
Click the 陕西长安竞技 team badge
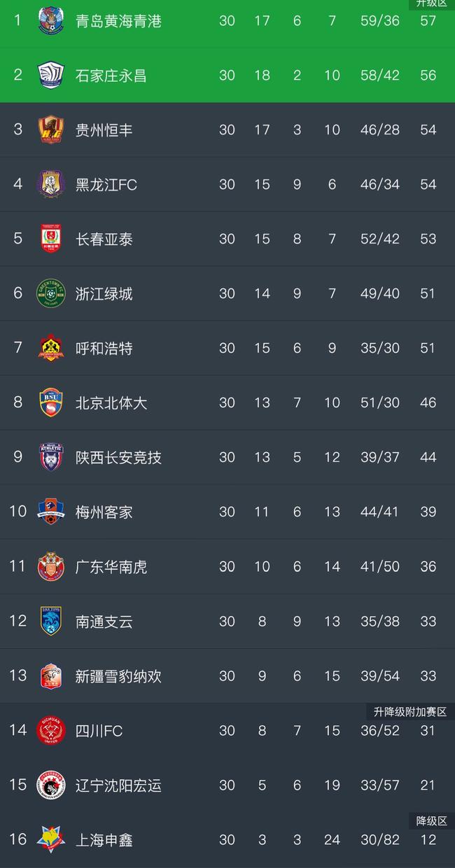50,458
